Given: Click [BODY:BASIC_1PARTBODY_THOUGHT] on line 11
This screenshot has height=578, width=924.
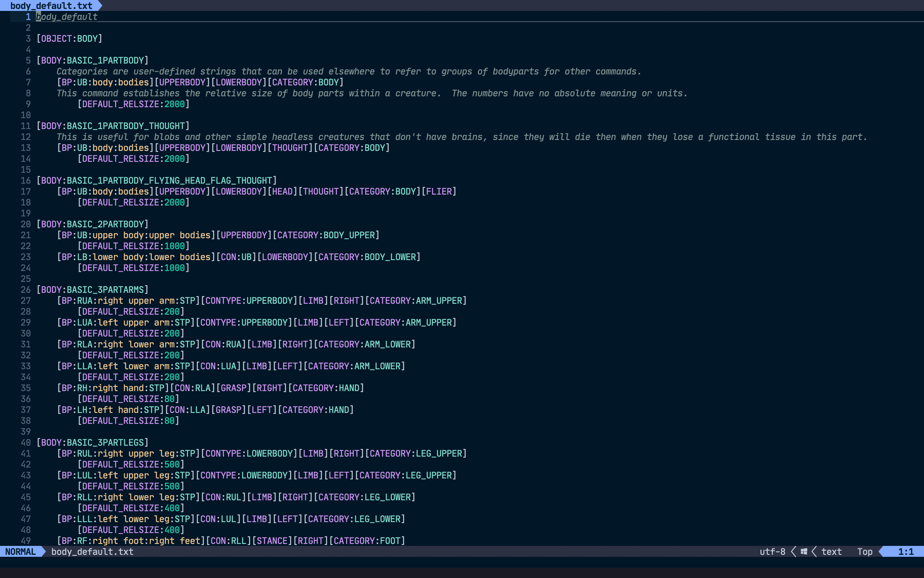Looking at the screenshot, I should [113, 126].
